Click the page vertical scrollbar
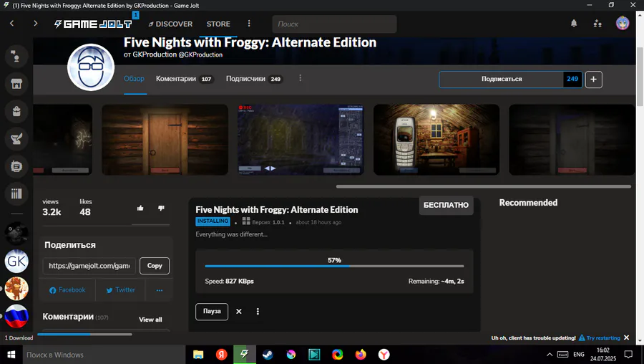Image resolution: width=644 pixels, height=364 pixels. (640, 77)
